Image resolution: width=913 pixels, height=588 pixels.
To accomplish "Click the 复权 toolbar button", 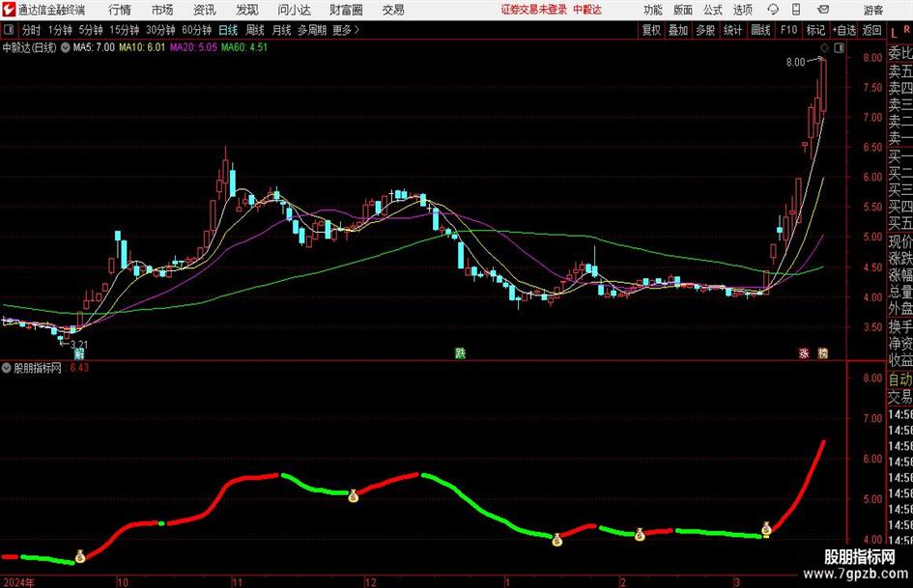I will coord(651,30).
